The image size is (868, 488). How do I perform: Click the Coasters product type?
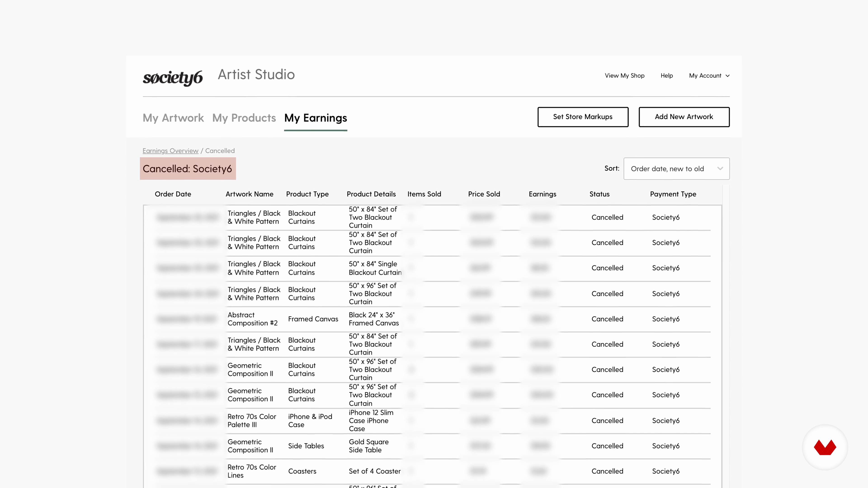(x=302, y=471)
